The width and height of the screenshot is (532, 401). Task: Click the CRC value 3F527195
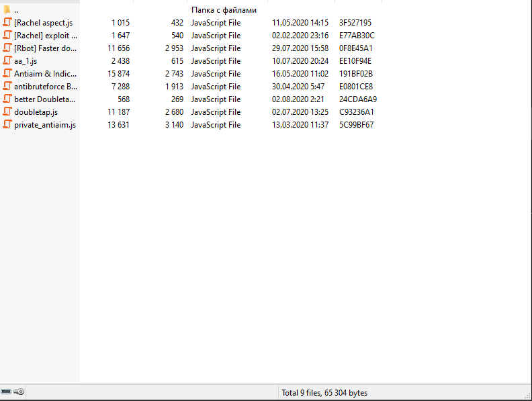click(355, 23)
